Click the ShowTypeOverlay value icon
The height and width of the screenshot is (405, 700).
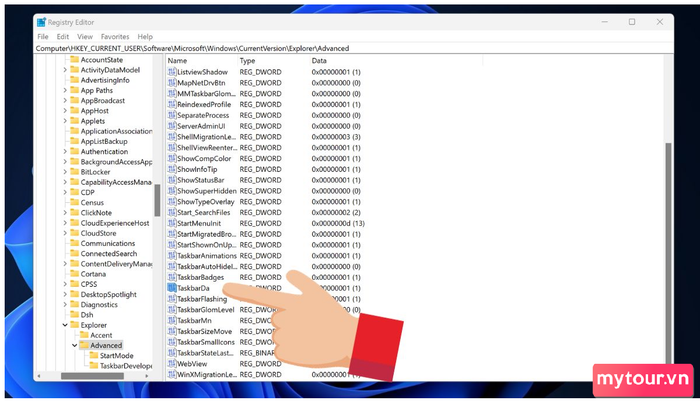[x=172, y=202]
